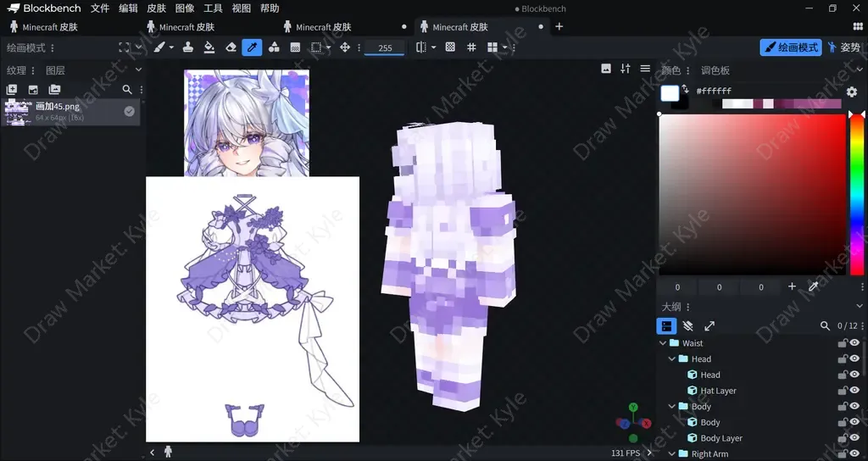868x461 pixels.
Task: Click the import texture icon
Action: point(33,90)
